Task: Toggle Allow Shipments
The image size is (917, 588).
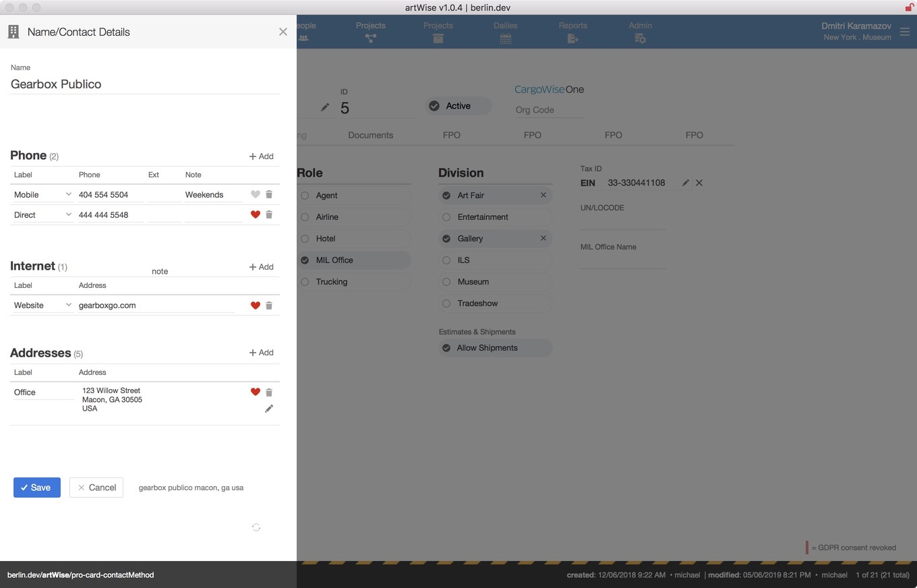Action: click(x=495, y=348)
